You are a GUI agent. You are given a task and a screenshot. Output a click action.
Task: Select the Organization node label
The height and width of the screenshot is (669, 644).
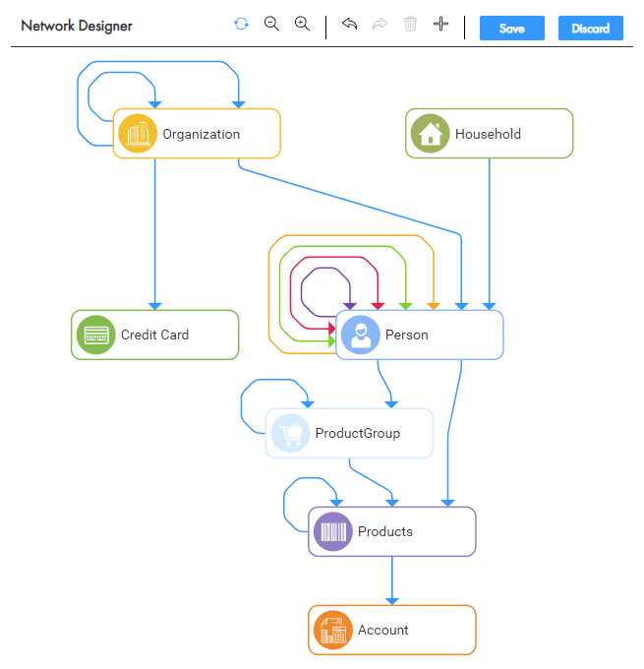(202, 135)
